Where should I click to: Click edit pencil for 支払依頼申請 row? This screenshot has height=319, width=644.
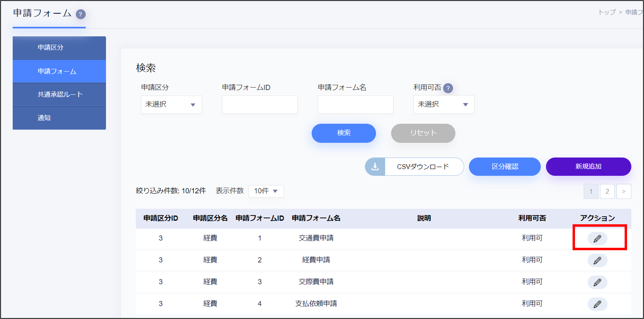(597, 304)
